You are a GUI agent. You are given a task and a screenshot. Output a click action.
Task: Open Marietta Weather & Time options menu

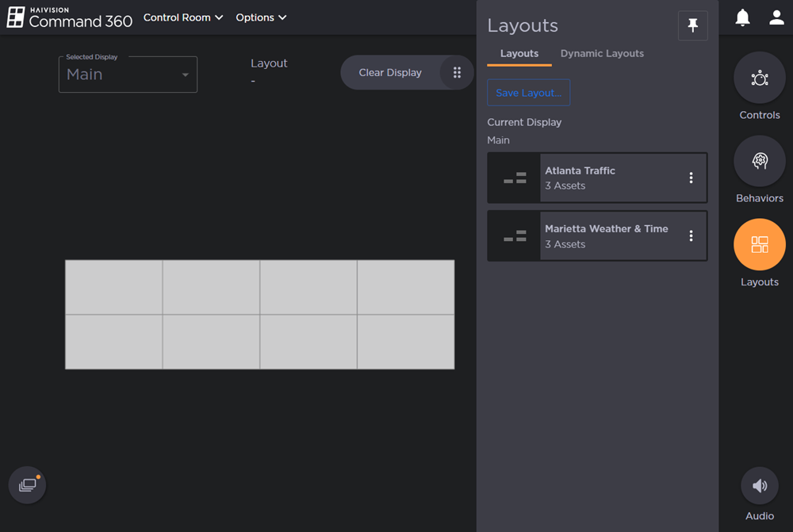(690, 235)
